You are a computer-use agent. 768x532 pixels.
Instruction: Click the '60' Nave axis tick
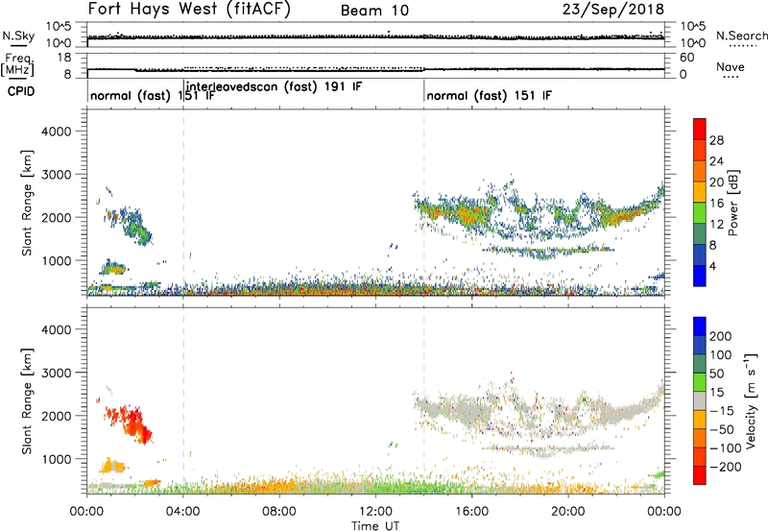pyautogui.click(x=686, y=58)
